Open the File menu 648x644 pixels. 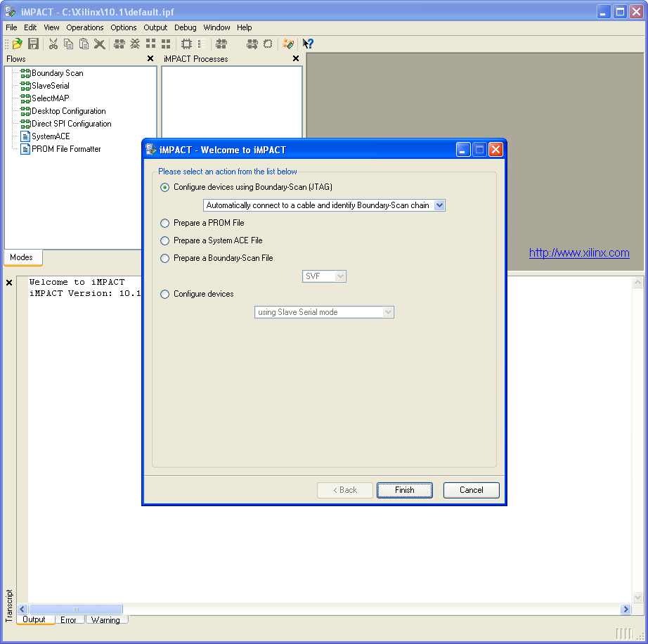[11, 27]
